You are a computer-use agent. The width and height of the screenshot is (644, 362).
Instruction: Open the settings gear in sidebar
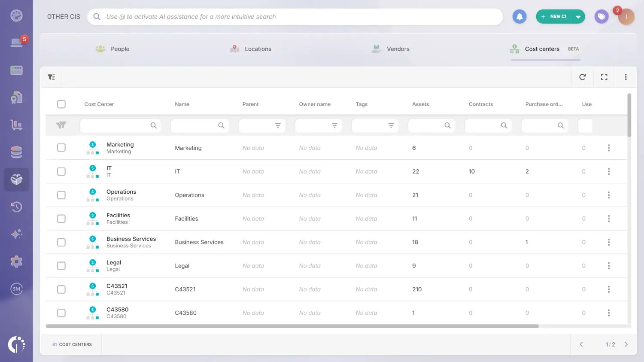tap(16, 262)
